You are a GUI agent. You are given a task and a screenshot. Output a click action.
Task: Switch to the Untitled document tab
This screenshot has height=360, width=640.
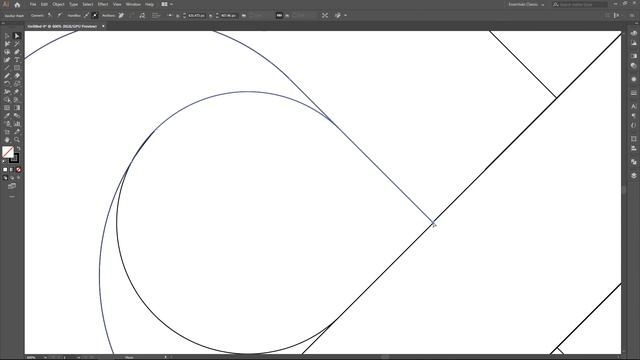[x=62, y=26]
